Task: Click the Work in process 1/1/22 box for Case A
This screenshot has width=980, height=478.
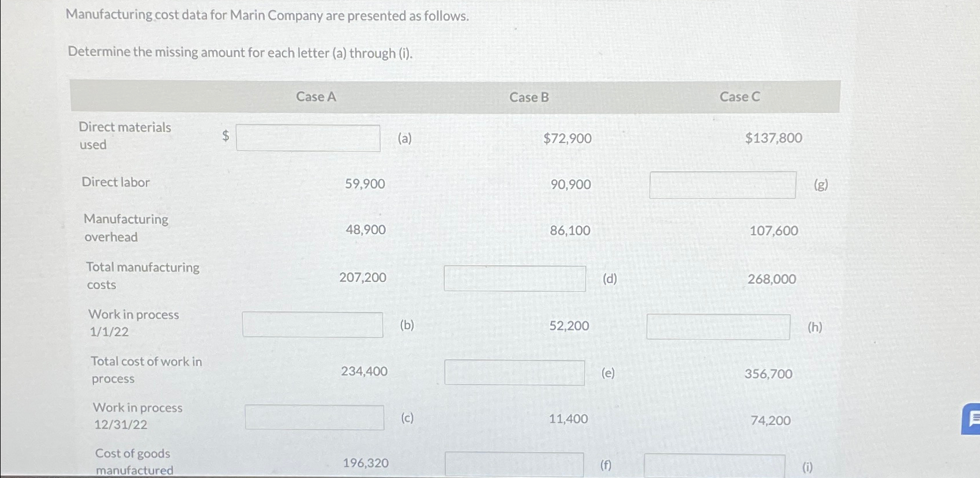Action: [313, 325]
